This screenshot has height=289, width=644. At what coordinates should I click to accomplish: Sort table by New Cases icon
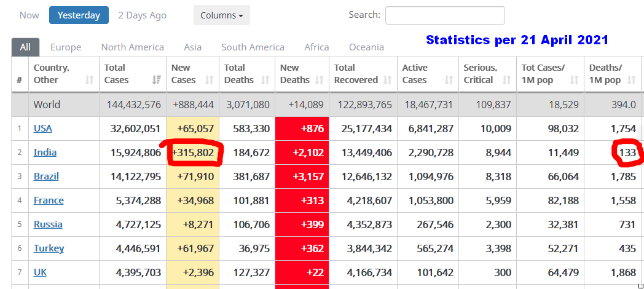pos(210,80)
